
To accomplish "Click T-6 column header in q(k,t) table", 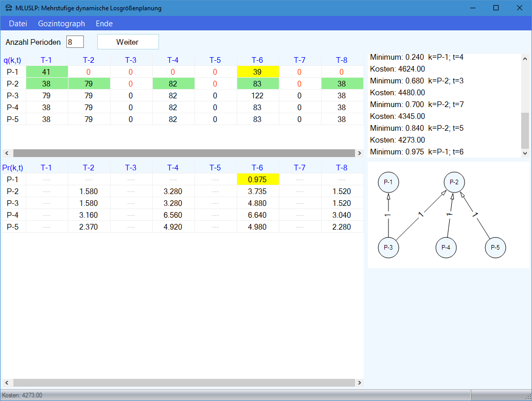I will click(258, 60).
